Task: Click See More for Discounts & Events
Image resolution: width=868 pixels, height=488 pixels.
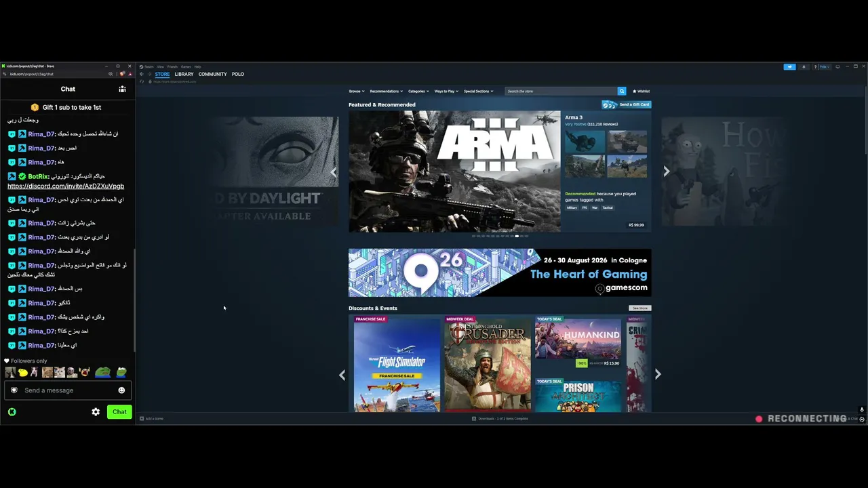Action: [x=639, y=308]
